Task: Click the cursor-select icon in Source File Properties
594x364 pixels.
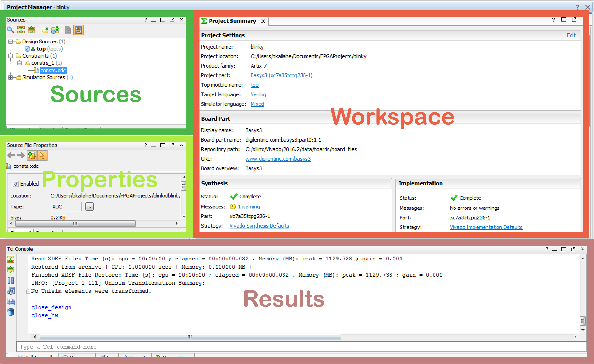Action: coord(42,156)
